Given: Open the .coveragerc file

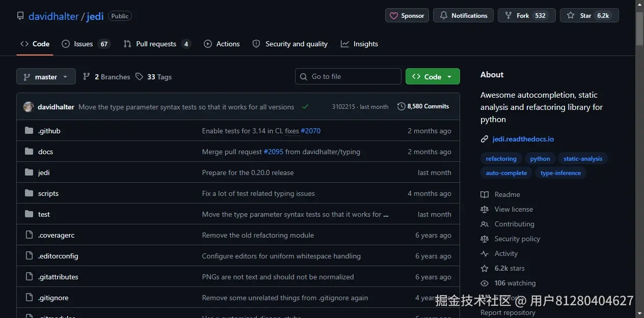Looking at the screenshot, I should click(x=56, y=235).
